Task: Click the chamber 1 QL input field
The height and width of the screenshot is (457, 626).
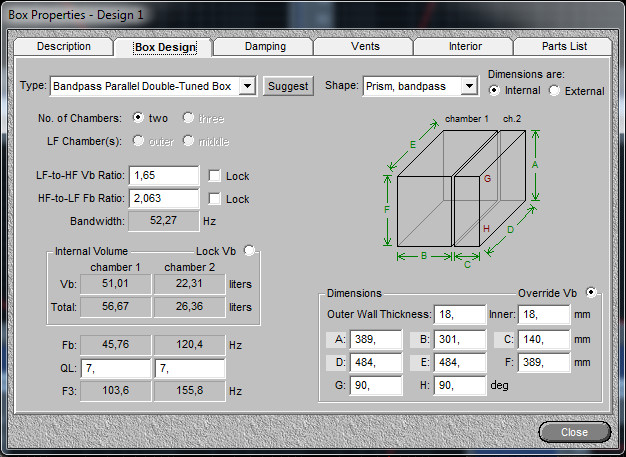Action: point(116,368)
